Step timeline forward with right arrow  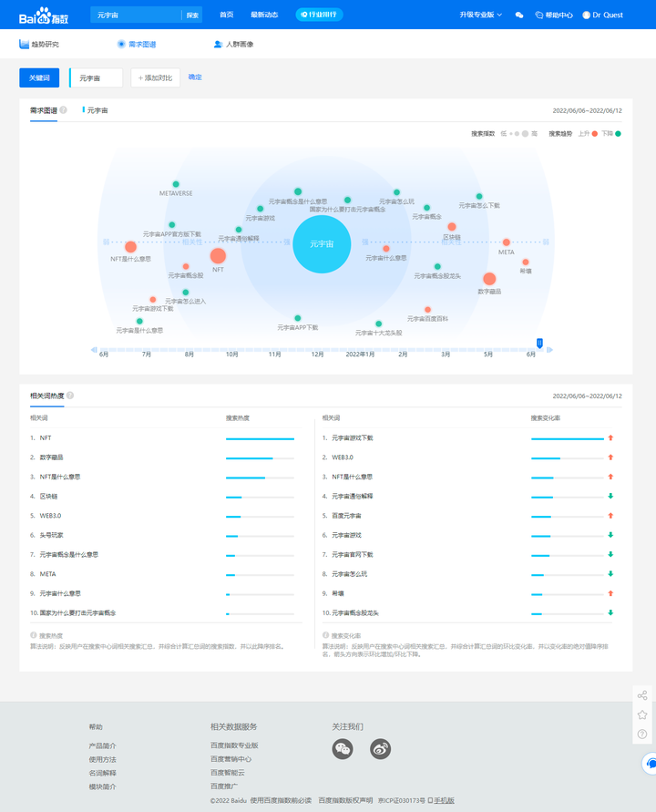549,350
